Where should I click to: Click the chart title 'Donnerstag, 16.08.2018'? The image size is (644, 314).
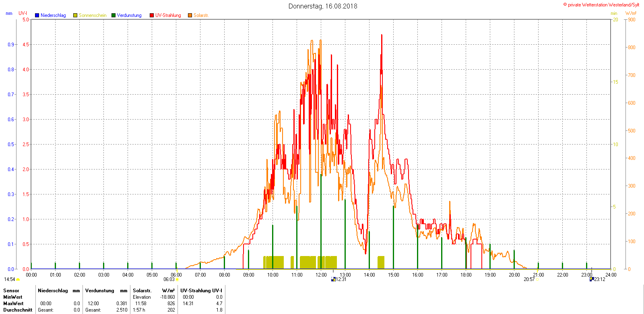coord(323,6)
